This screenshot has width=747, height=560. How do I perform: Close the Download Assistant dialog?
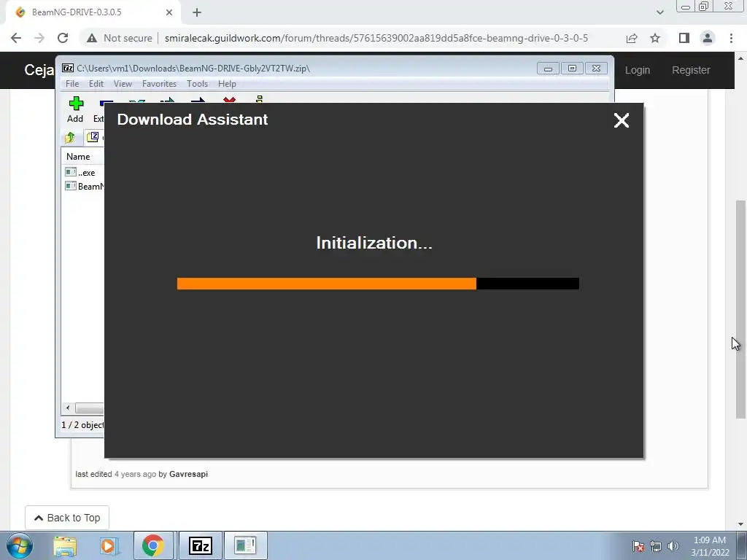coord(622,120)
